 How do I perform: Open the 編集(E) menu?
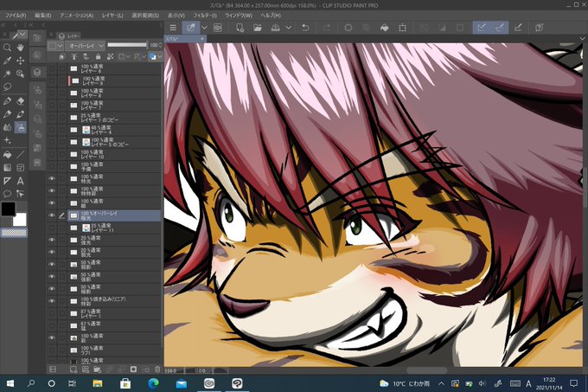42,16
